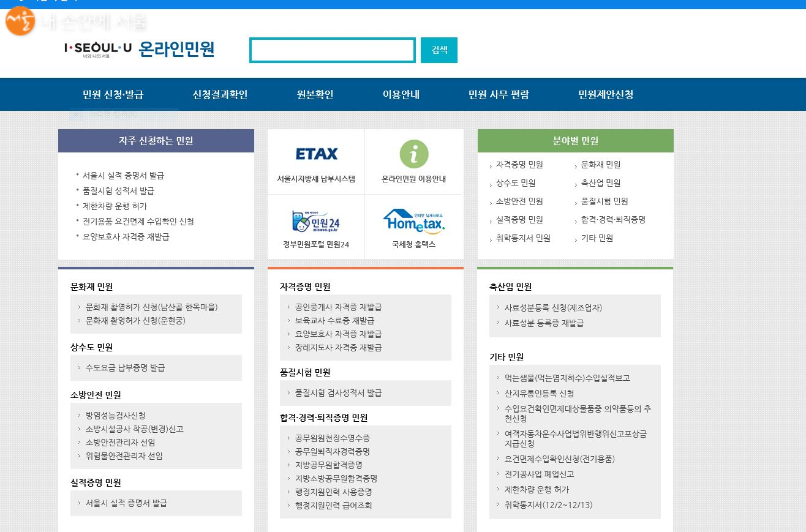Click the 검색 search button
This screenshot has height=532, width=806.
click(439, 50)
